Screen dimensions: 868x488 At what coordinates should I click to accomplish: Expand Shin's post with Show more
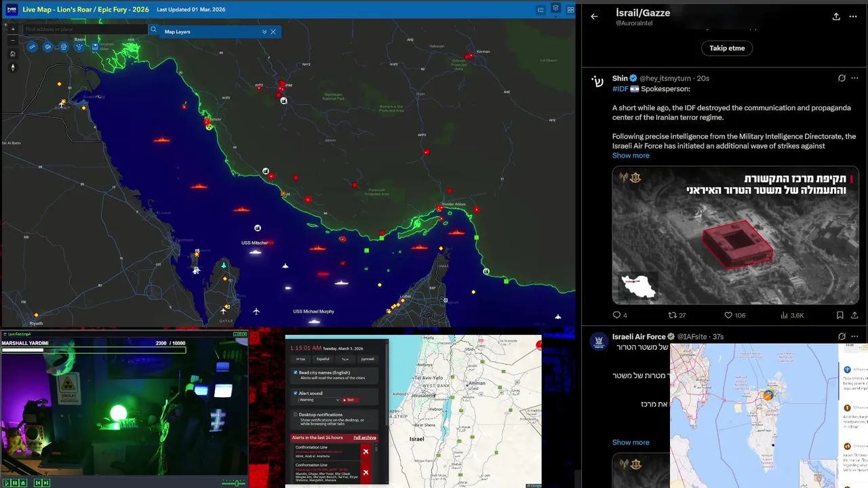coord(631,155)
